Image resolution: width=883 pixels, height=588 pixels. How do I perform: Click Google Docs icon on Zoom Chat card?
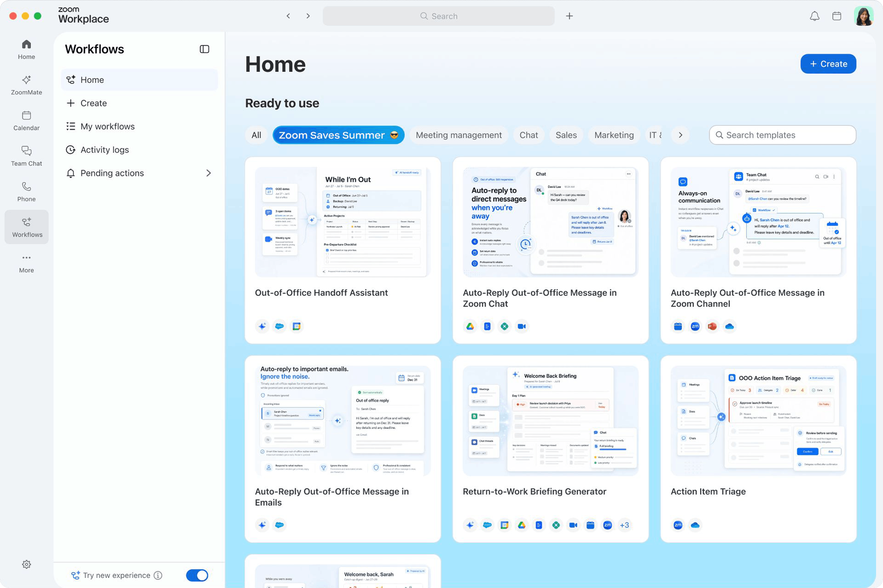coord(487,326)
